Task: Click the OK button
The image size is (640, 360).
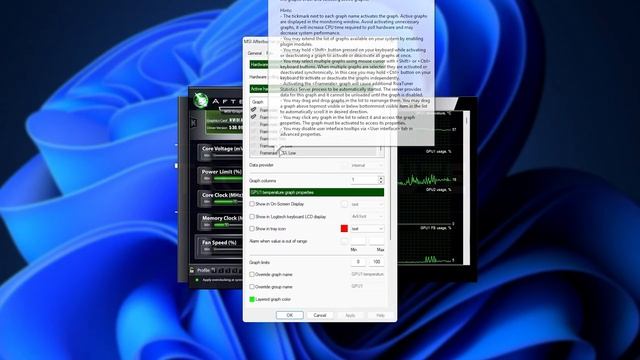Action: [289, 315]
